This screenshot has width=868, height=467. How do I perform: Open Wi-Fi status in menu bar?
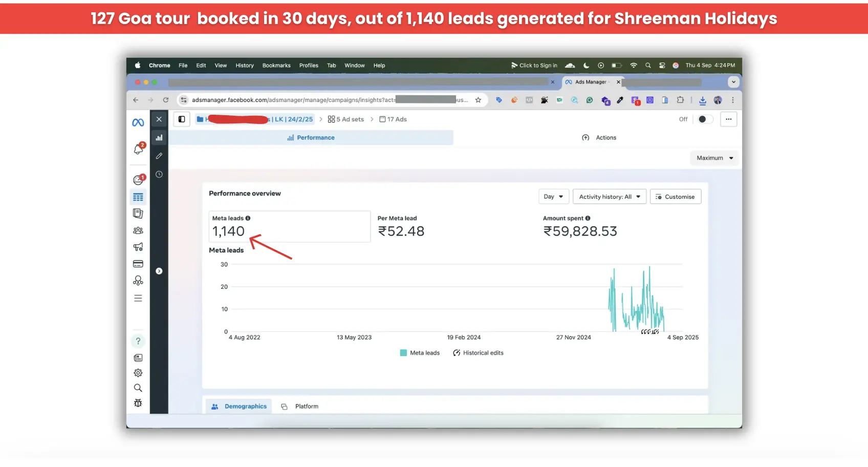pyautogui.click(x=634, y=66)
